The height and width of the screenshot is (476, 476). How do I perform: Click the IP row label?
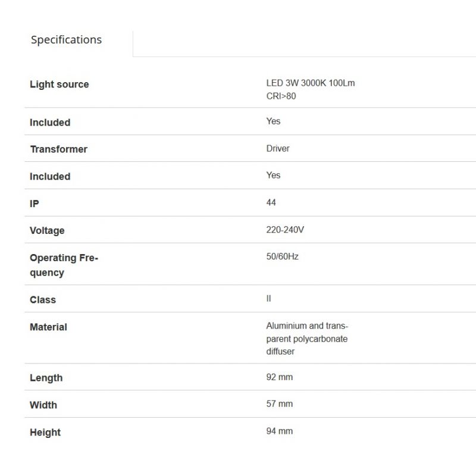(x=34, y=203)
